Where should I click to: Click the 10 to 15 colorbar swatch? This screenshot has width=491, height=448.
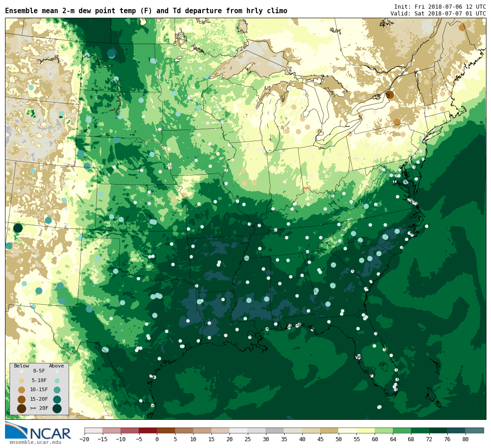coord(203,430)
